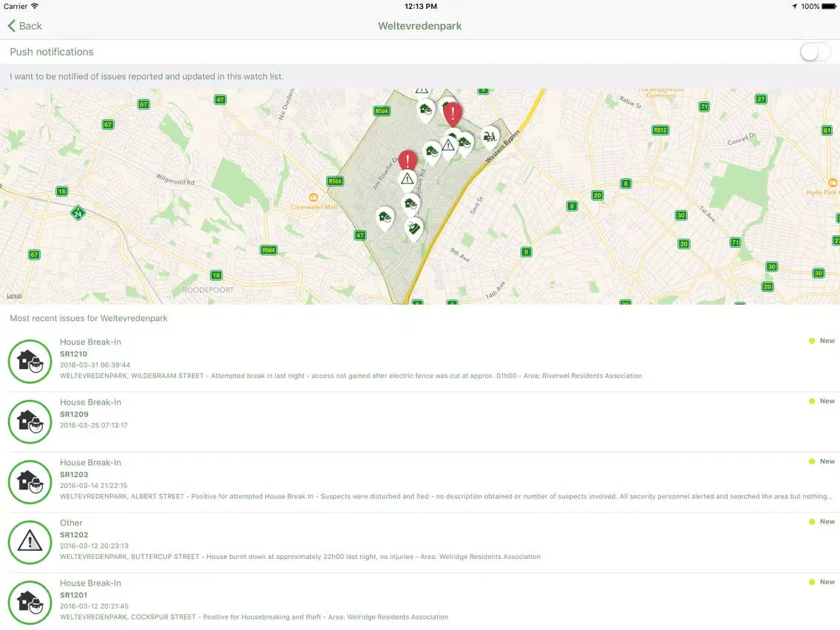Screen dimensions: 840x630
Task: Open the House Break-In icon for SR1209
Action: [30, 422]
